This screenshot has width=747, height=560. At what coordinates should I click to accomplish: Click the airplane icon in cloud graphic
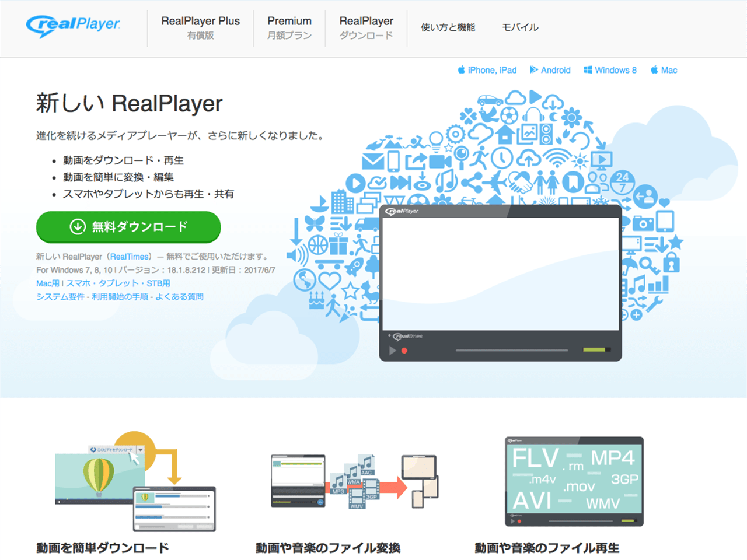click(x=495, y=183)
